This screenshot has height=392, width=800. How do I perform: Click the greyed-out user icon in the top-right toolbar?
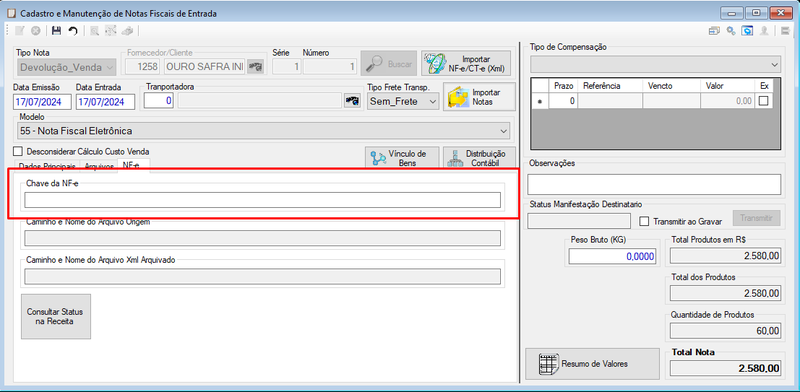[764, 31]
